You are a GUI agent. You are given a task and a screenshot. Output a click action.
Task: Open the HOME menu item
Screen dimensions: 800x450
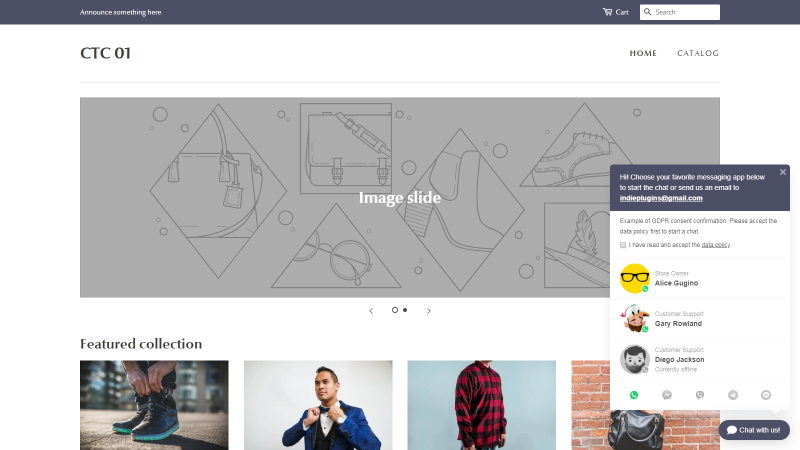coord(643,53)
